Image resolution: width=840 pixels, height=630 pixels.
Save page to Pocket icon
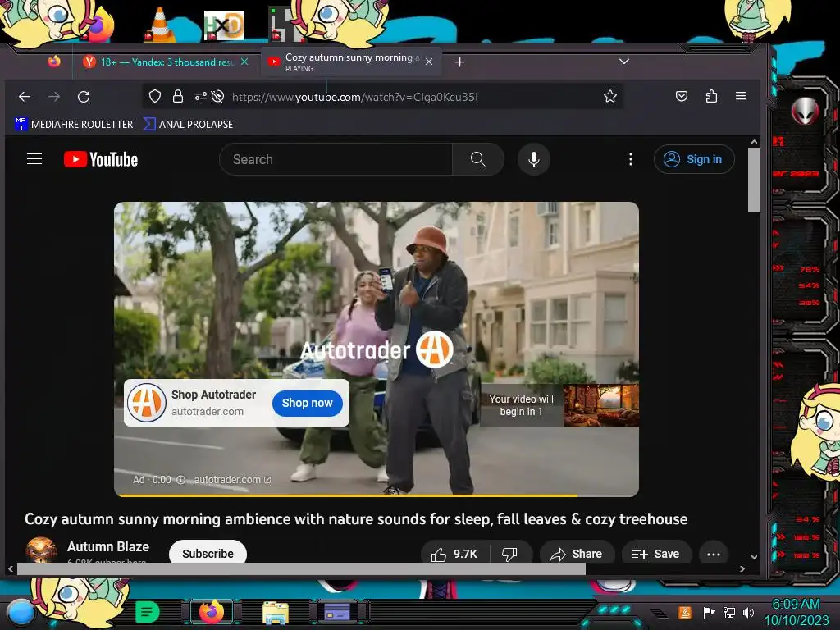682,97
